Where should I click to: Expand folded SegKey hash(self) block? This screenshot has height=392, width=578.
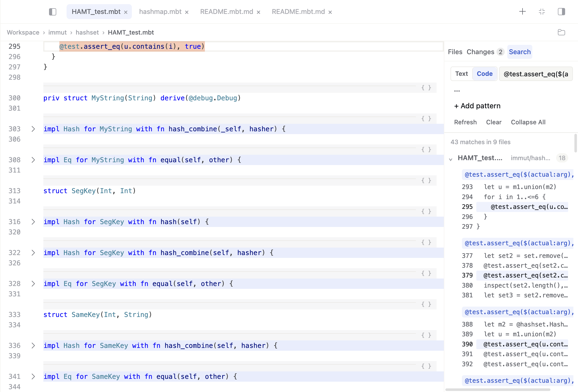(33, 222)
